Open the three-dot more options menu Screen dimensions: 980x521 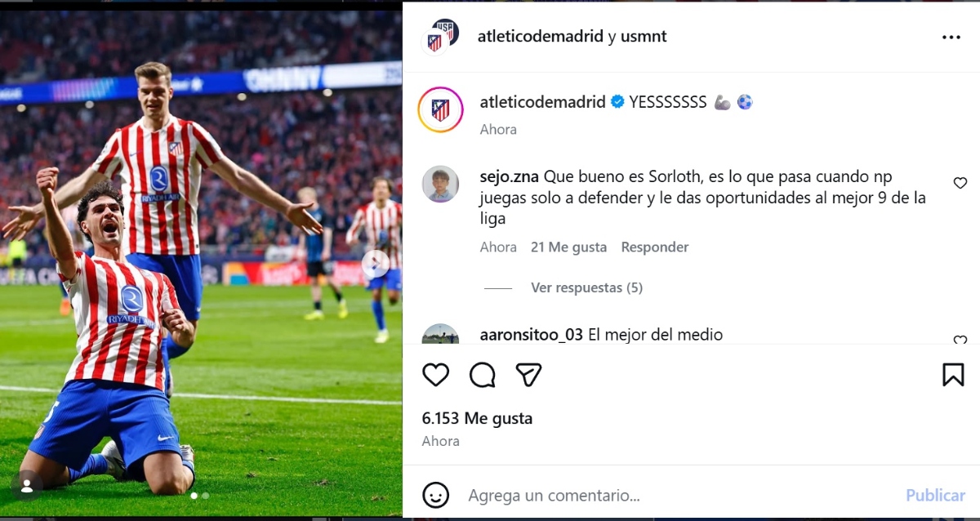[951, 38]
